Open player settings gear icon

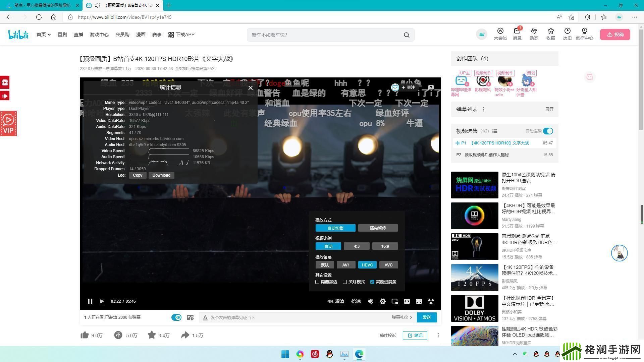382,301
